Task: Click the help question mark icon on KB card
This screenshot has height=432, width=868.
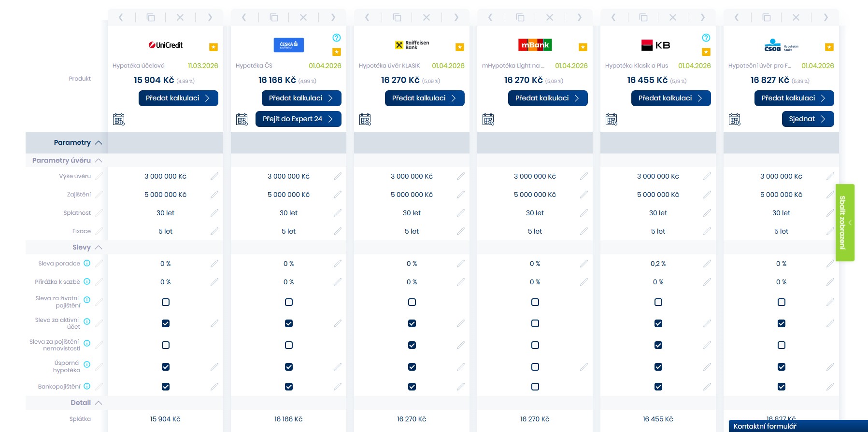Action: point(706,38)
